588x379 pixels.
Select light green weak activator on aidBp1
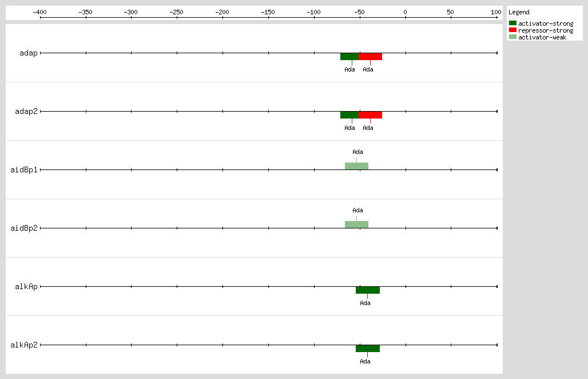coord(356,166)
